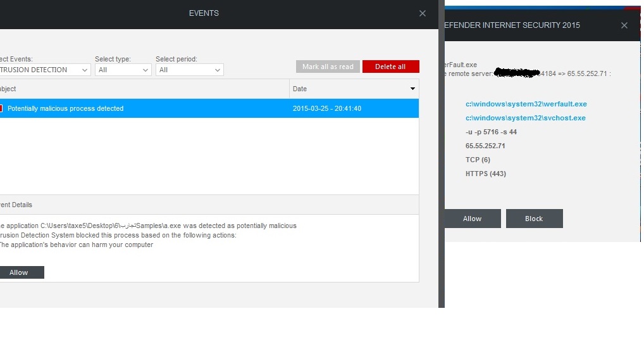Click the Subject column header

pos(144,89)
